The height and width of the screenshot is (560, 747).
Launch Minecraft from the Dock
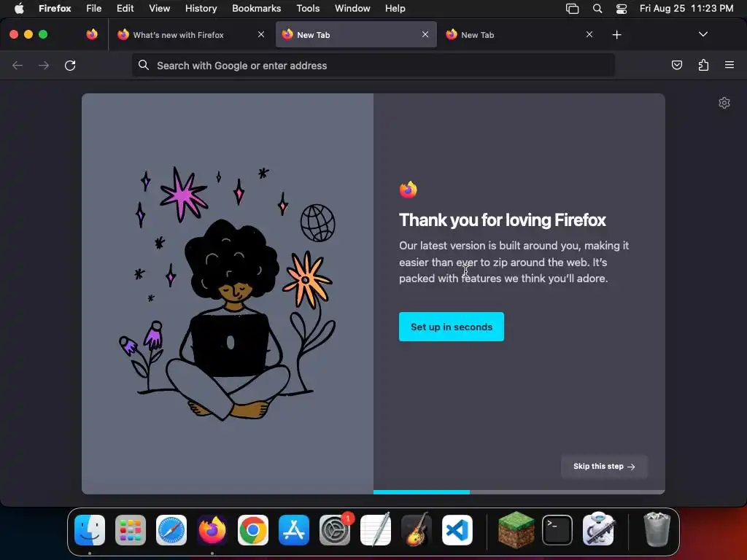tap(516, 530)
